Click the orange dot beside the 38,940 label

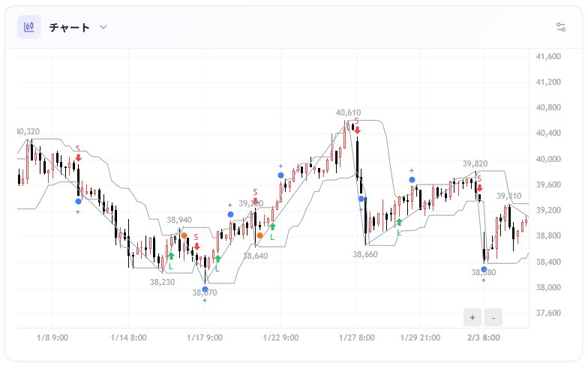[x=184, y=235]
